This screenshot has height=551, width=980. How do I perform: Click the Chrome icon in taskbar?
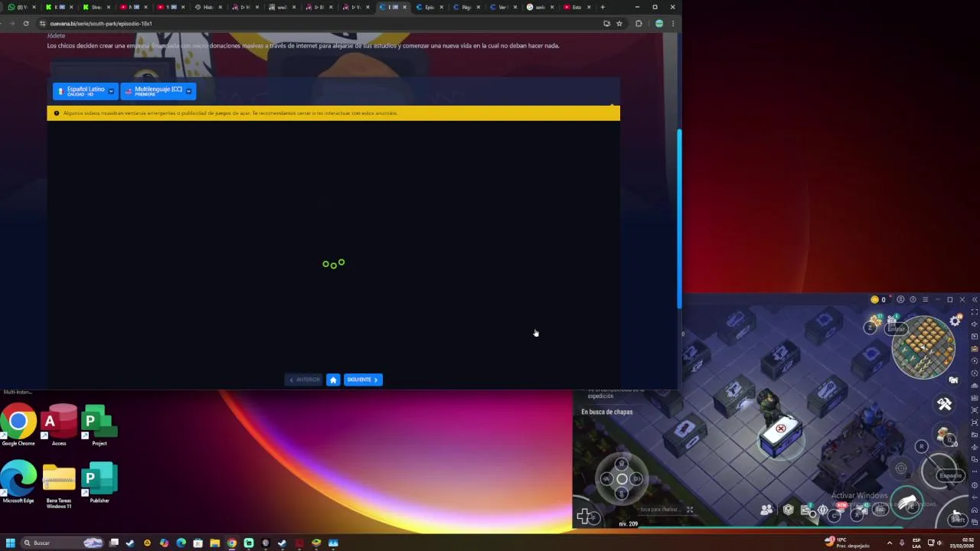click(231, 543)
